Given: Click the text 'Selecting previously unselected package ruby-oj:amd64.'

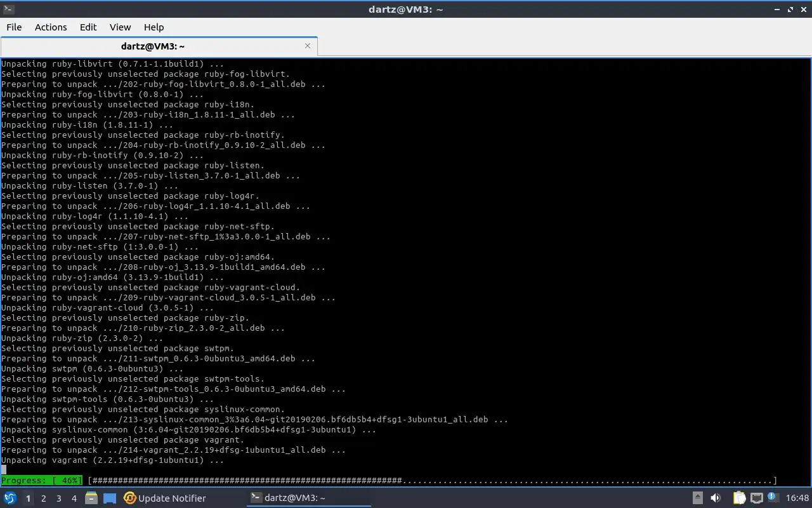Looking at the screenshot, I should pos(138,257).
